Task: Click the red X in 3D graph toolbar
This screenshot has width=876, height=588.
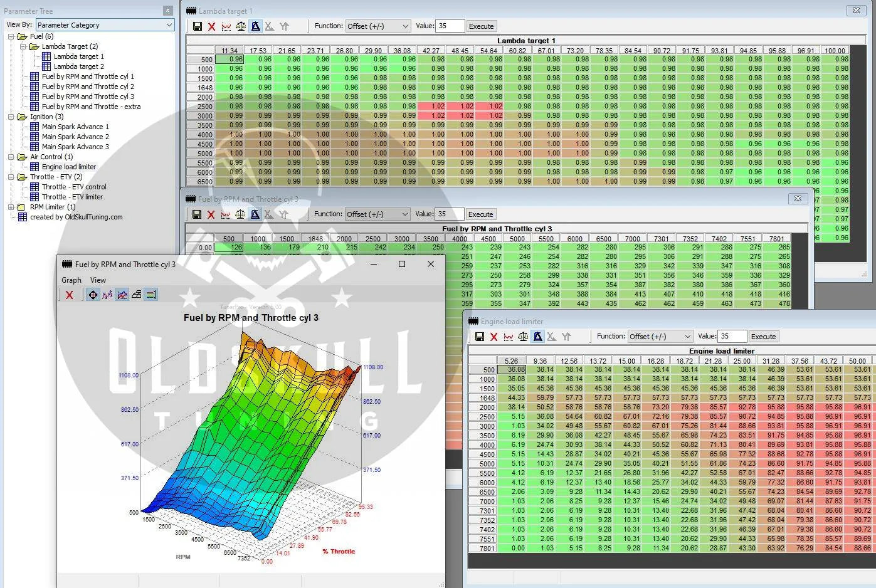Action: pos(70,295)
